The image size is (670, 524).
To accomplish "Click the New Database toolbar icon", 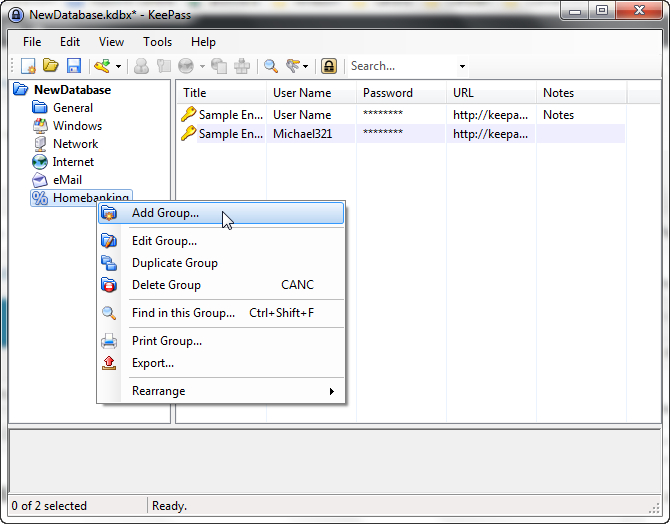I will 29,66.
